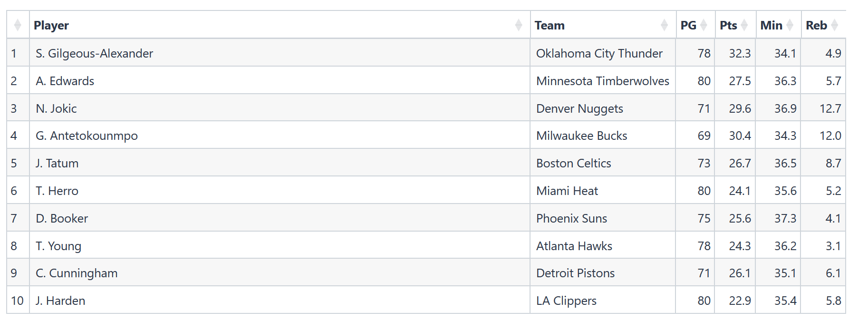Screen dimensions: 868x321
Task: Click the Player column header label
Action: pos(51,26)
